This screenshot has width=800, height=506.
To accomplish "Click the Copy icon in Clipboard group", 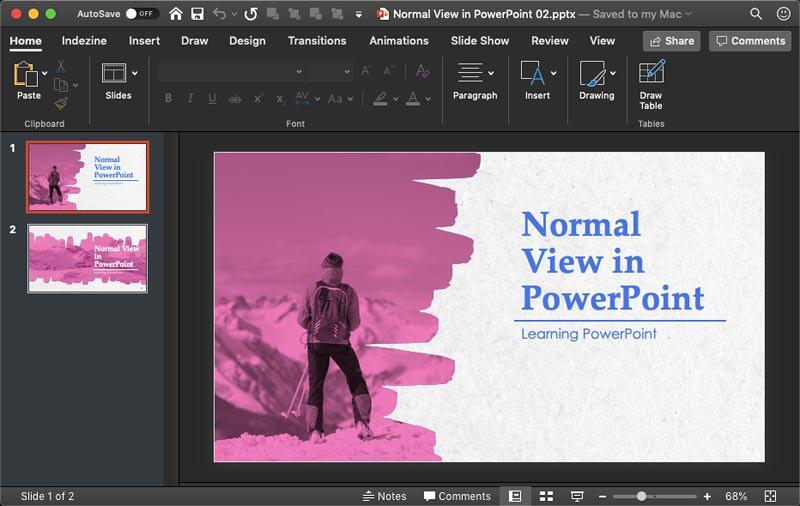I will tap(61, 85).
